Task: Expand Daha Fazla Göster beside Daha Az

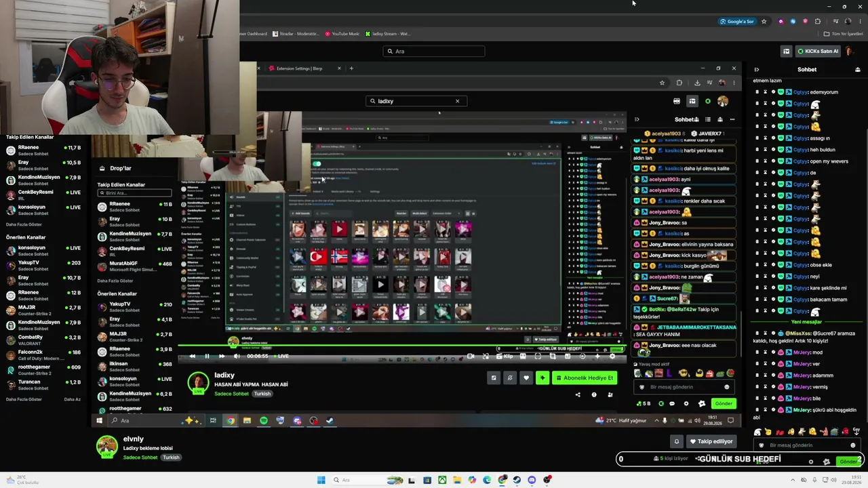Action: [24, 399]
